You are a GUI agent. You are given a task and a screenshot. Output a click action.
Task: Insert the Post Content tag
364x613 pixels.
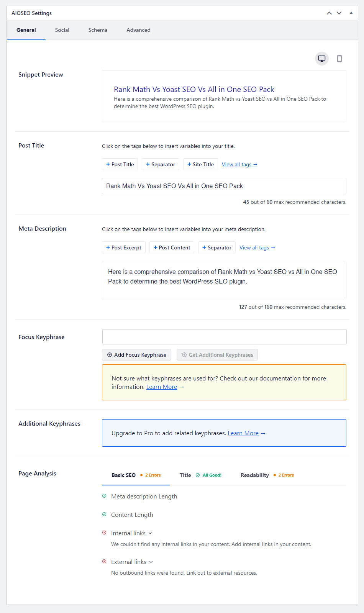coord(172,247)
